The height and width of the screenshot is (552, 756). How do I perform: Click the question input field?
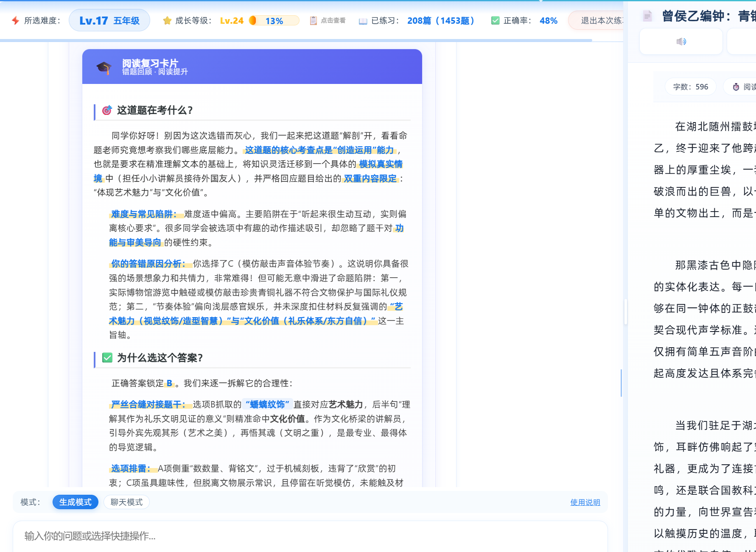point(310,536)
